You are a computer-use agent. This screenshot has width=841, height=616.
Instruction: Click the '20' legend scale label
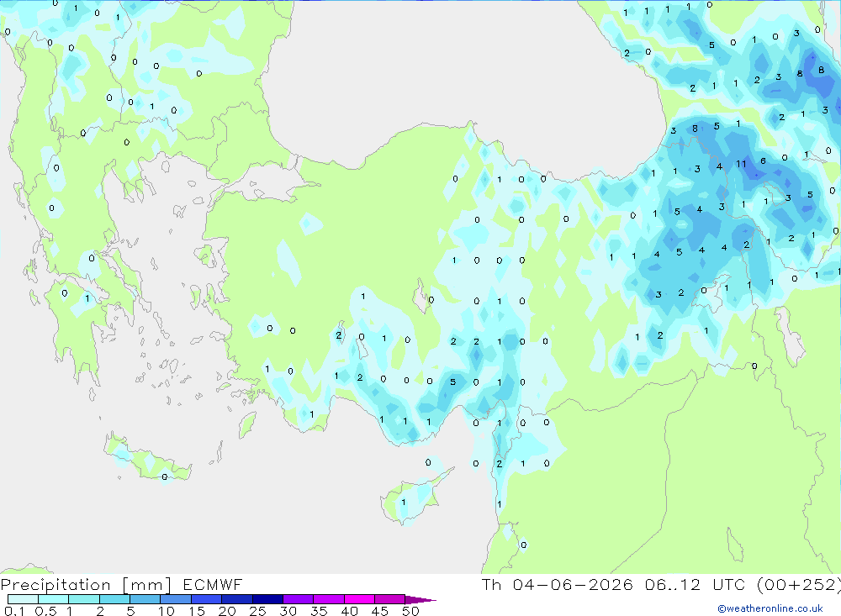(227, 611)
